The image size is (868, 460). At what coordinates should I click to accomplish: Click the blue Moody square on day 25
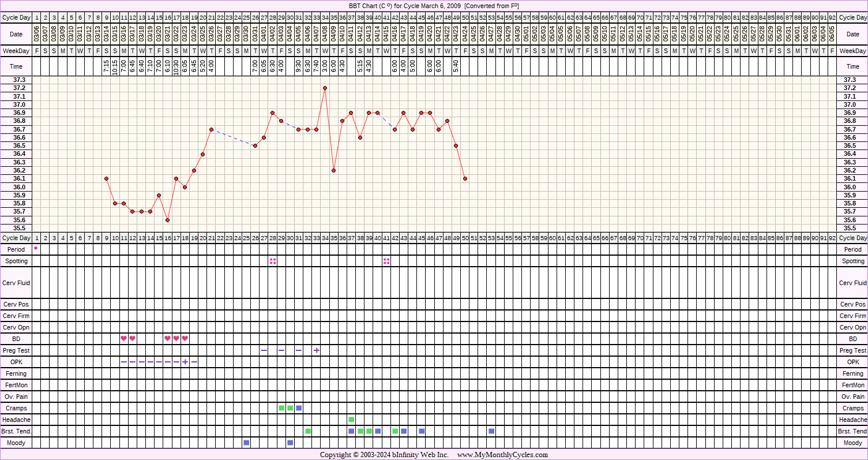(x=246, y=443)
